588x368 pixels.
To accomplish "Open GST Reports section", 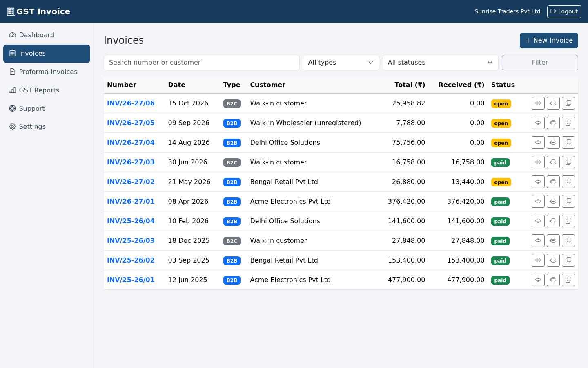I will [47, 90].
